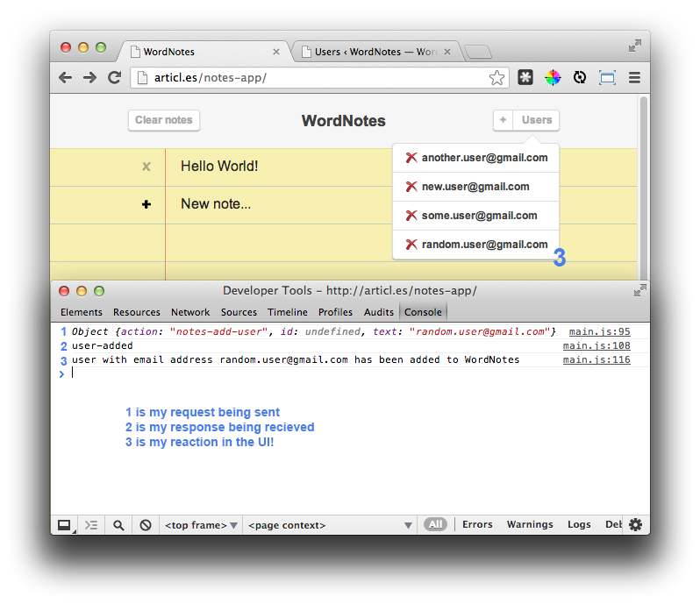The height and width of the screenshot is (604, 700).
Task: Close the Users ‹ WordNotes tab
Action: [447, 52]
